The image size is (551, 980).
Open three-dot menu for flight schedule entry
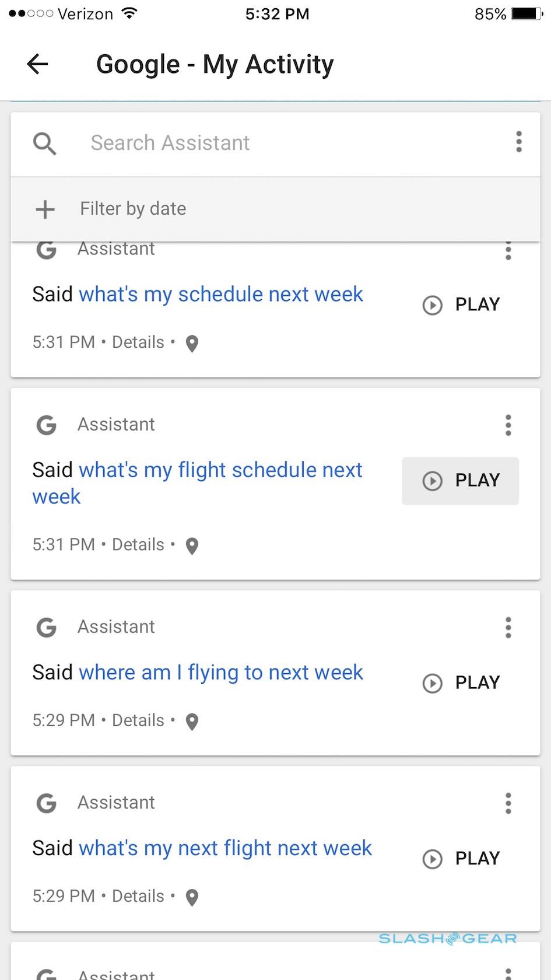pyautogui.click(x=508, y=425)
